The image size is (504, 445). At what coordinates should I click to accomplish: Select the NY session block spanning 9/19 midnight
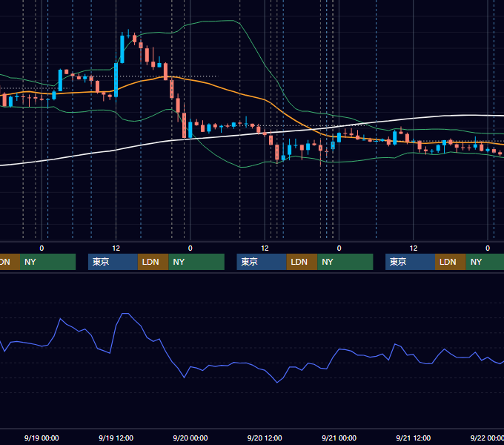coord(47,262)
